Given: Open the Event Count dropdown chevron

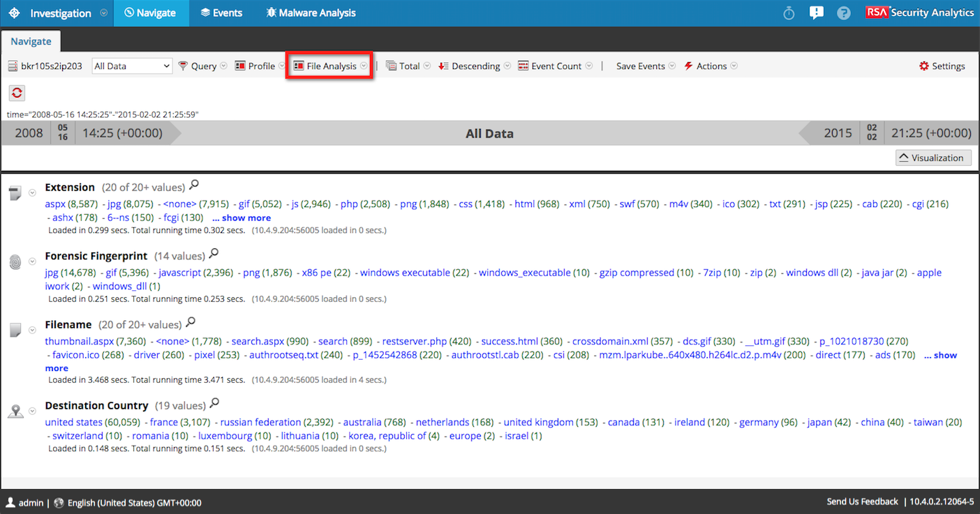Looking at the screenshot, I should (x=589, y=66).
